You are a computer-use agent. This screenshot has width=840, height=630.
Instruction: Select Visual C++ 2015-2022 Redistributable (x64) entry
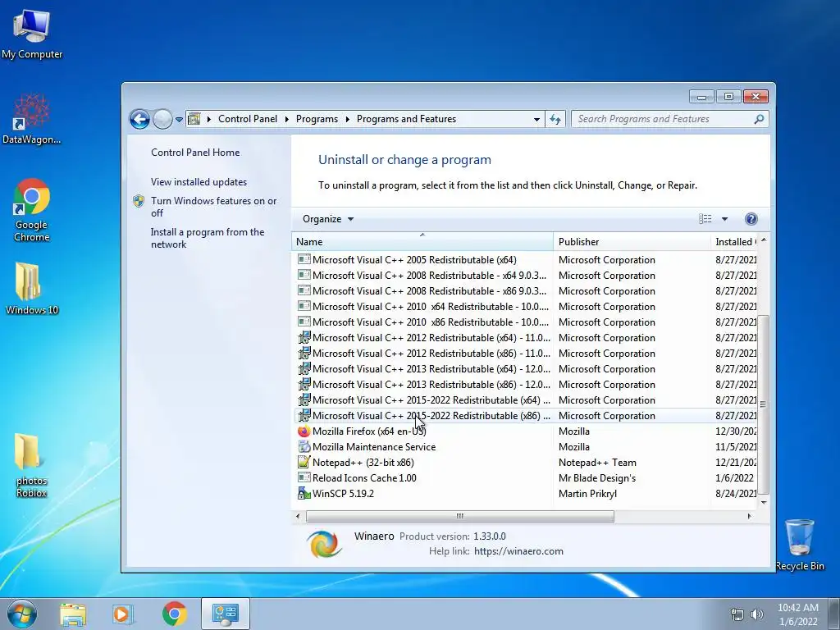tap(524, 400)
